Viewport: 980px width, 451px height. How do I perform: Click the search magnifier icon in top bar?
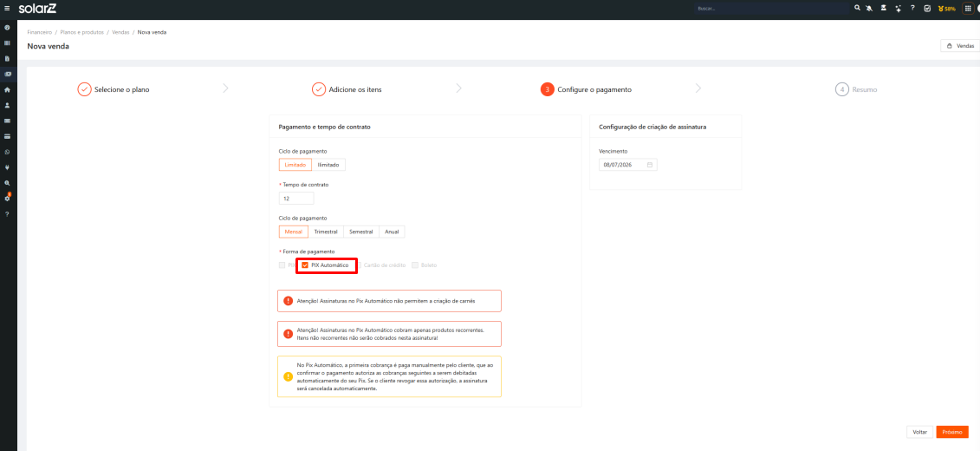pyautogui.click(x=858, y=8)
